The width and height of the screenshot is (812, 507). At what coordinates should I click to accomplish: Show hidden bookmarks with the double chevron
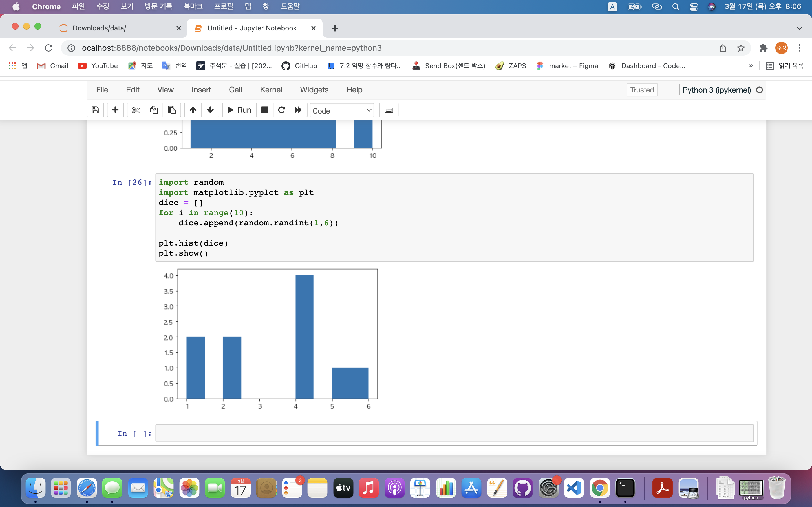751,66
